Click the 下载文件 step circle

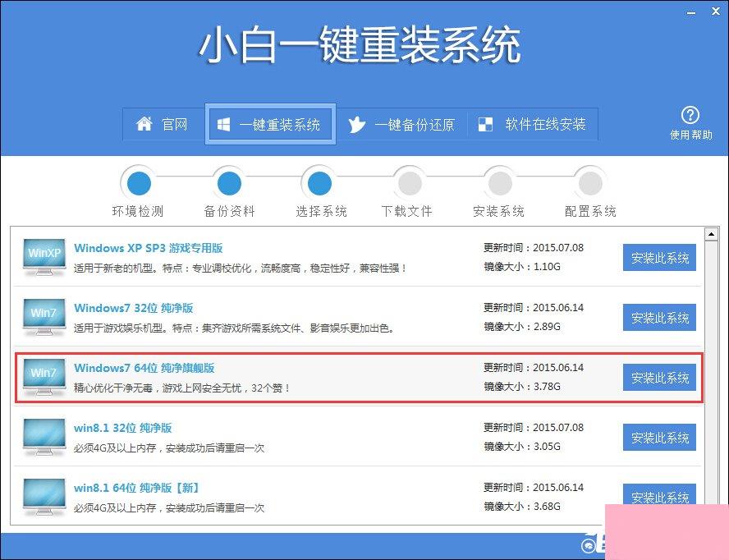pyautogui.click(x=410, y=183)
